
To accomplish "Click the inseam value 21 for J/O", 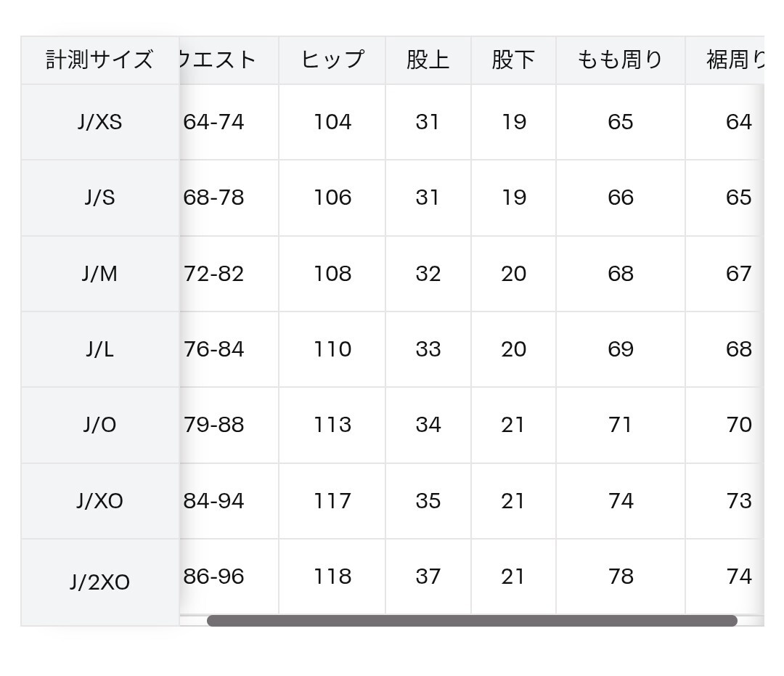I will 513,425.
